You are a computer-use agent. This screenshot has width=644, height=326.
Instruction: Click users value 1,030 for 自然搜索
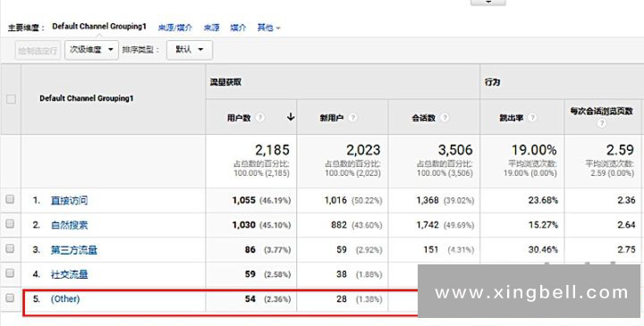coord(244,225)
